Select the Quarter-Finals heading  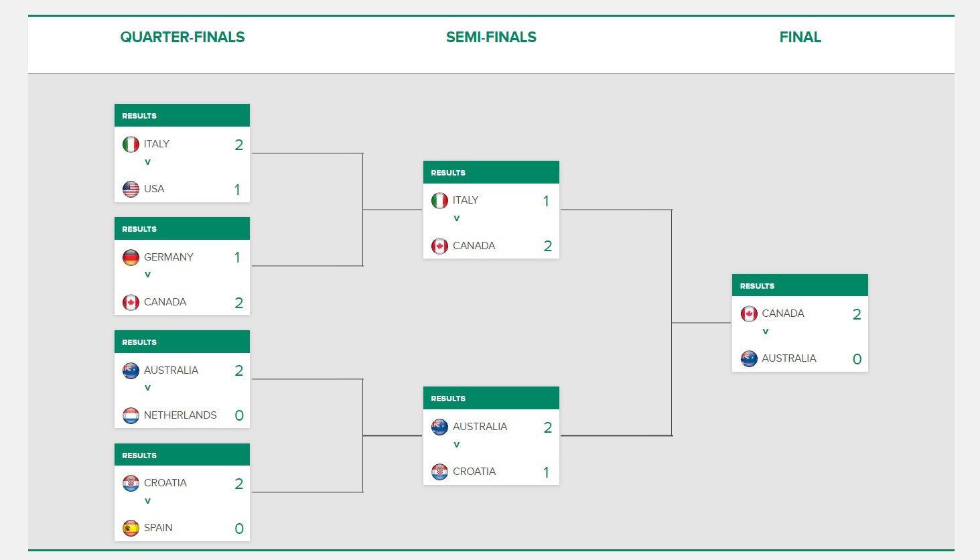[182, 38]
